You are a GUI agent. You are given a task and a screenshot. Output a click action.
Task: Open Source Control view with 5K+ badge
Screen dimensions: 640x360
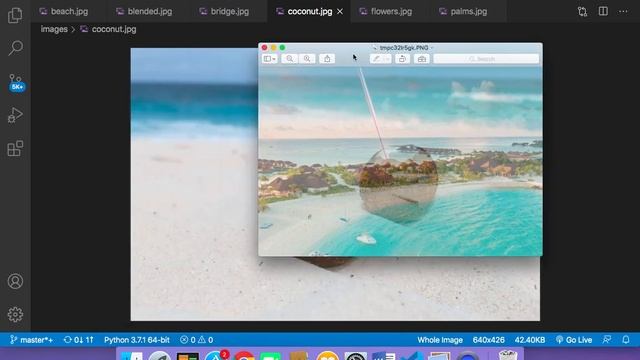16,82
